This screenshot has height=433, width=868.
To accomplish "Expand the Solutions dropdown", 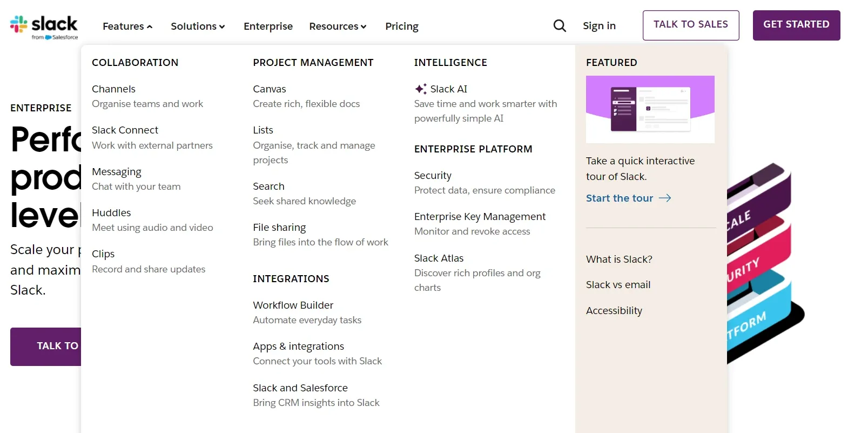I will pyautogui.click(x=198, y=26).
